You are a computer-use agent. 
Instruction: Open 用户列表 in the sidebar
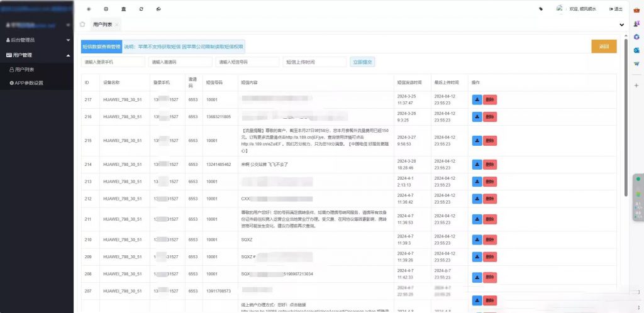point(25,69)
